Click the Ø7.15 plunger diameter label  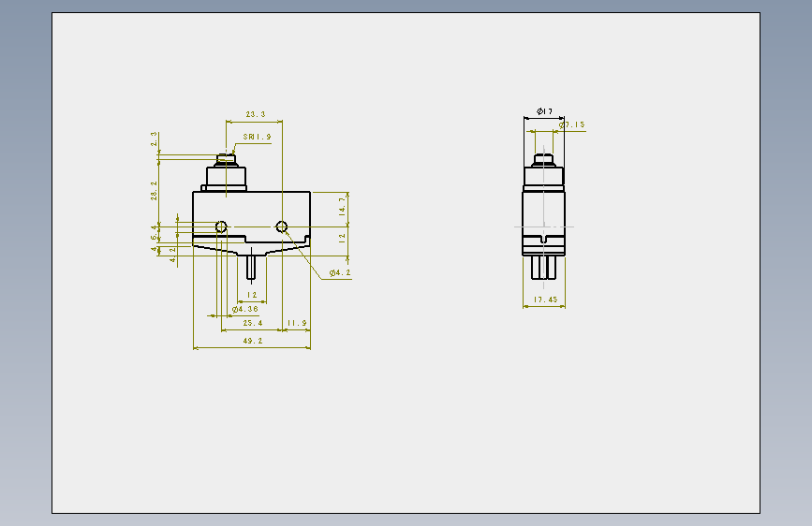click(571, 124)
